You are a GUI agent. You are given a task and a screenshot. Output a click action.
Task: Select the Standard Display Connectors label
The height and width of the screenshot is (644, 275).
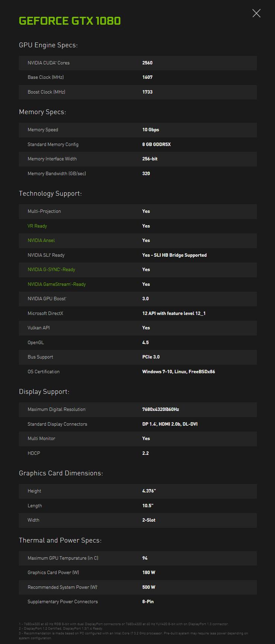pos(57,424)
